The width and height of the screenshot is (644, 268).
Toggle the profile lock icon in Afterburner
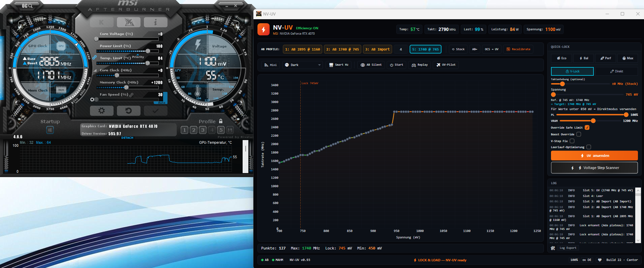point(221,121)
